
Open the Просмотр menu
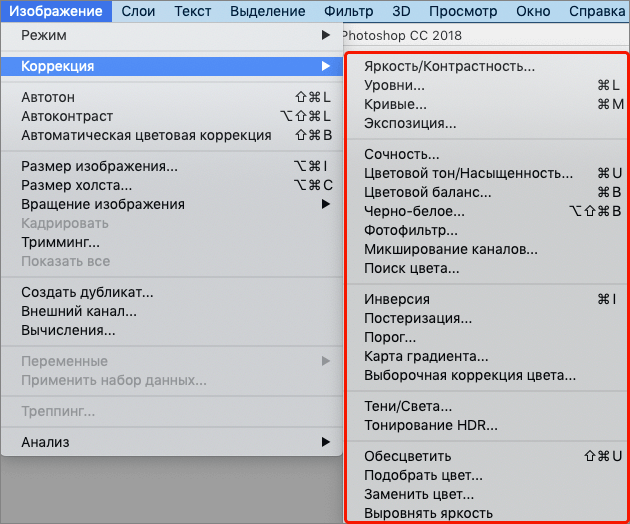click(x=463, y=11)
